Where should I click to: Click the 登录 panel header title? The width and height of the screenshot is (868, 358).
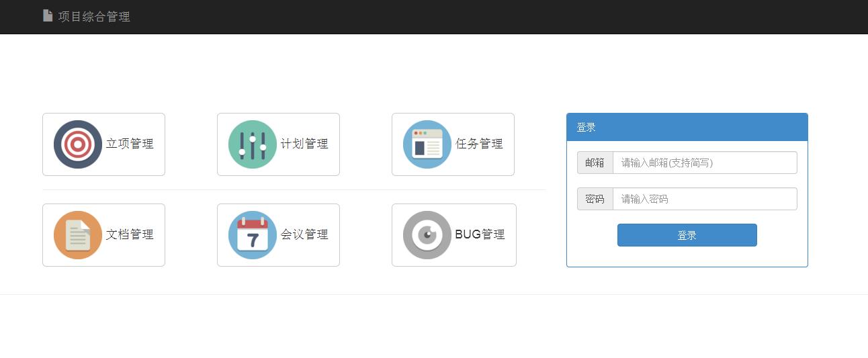coord(586,127)
